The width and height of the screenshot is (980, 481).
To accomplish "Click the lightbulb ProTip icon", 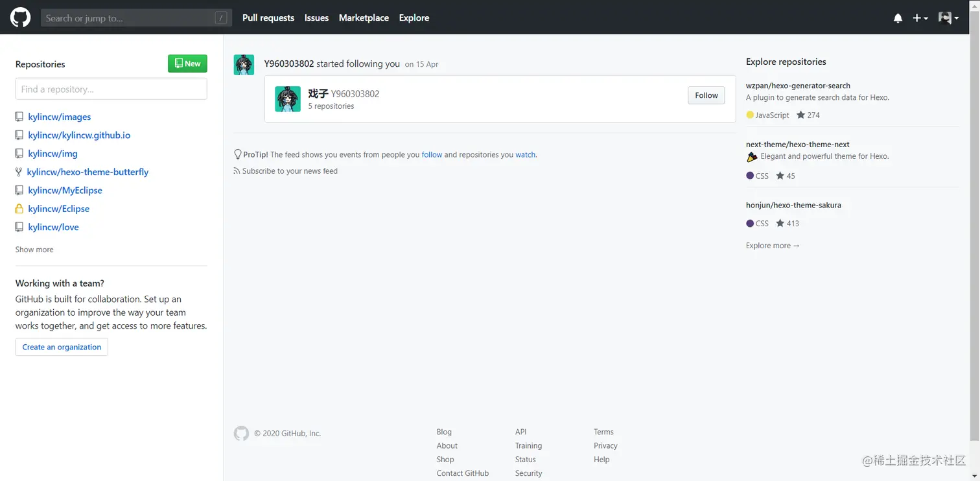I will pyautogui.click(x=238, y=155).
